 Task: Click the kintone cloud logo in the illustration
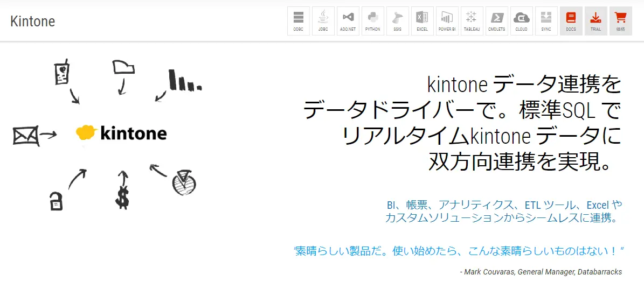click(121, 133)
